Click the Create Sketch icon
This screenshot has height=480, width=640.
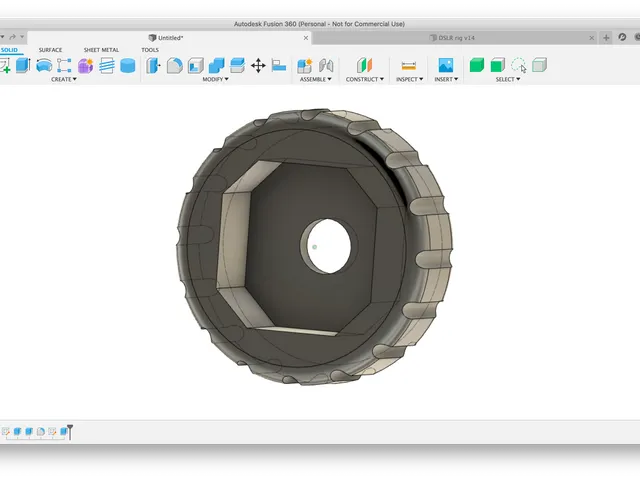(5, 66)
